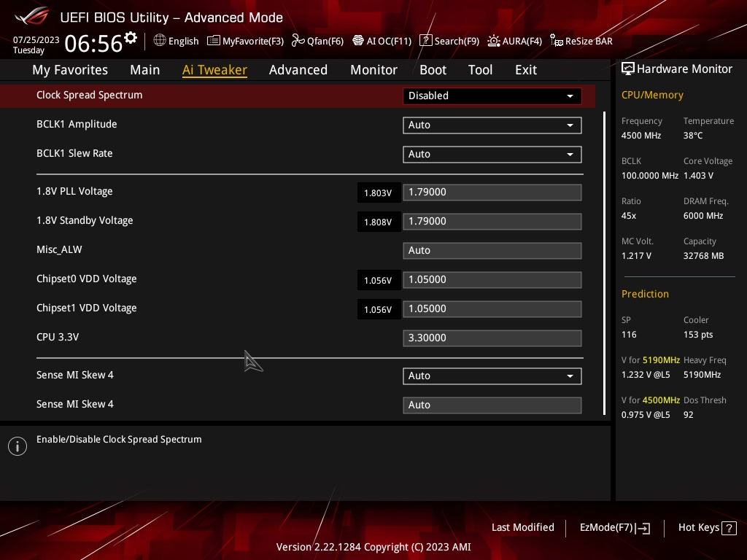Screen dimensions: 747x560
Task: Expand BCLK1 Amplitude dropdown
Action: 492,125
